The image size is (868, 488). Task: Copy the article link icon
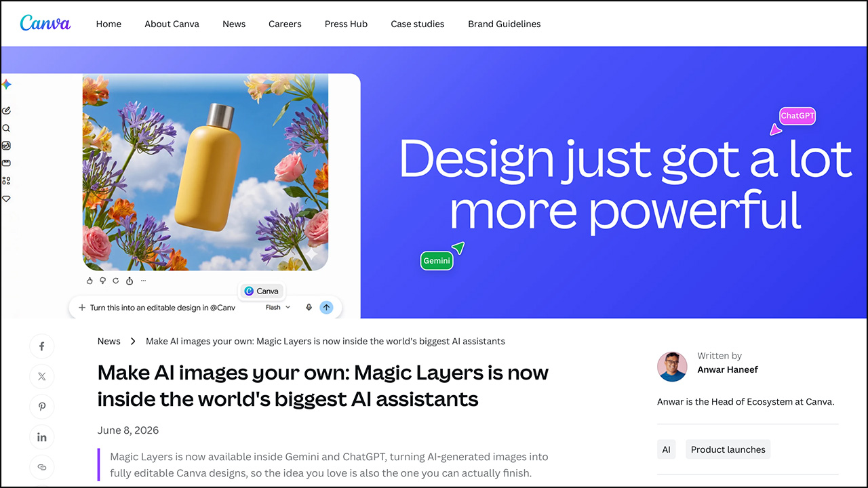[42, 467]
